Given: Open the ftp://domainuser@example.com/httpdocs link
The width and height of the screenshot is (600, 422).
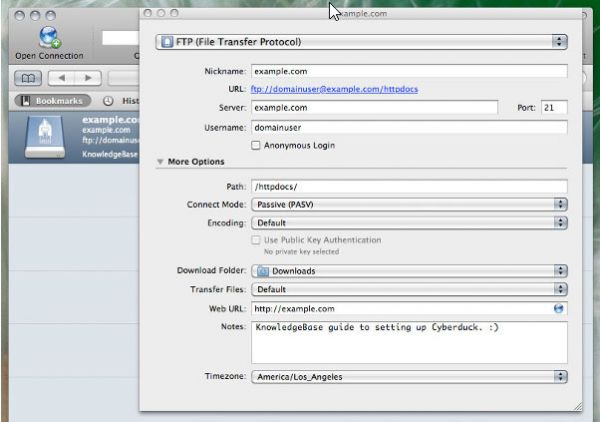Looking at the screenshot, I should [x=334, y=89].
